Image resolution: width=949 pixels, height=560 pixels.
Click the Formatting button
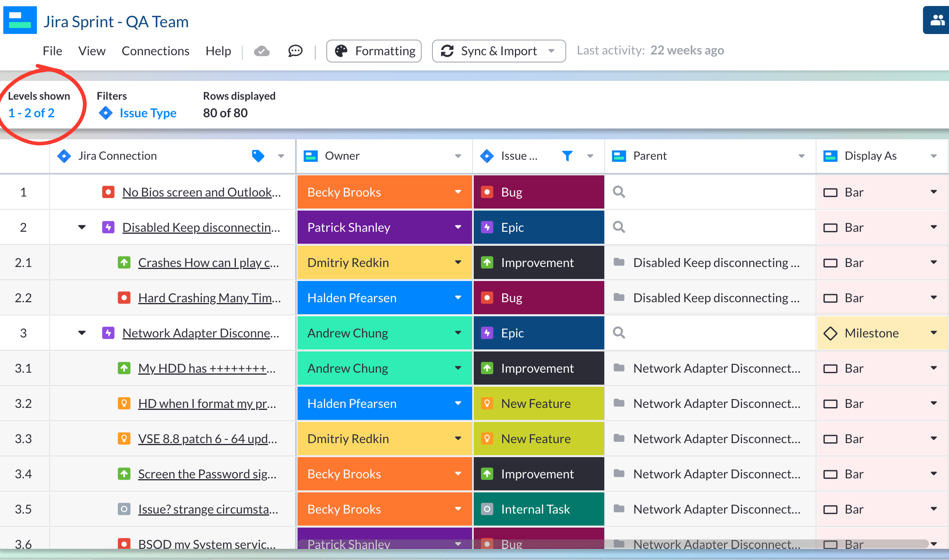[x=374, y=51]
